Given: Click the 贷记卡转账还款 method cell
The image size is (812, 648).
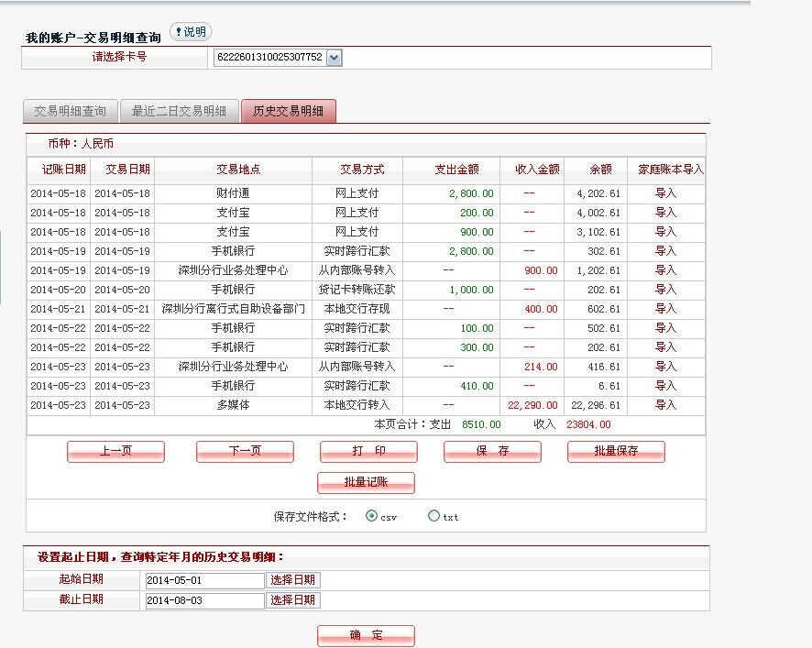Looking at the screenshot, I should [x=357, y=289].
